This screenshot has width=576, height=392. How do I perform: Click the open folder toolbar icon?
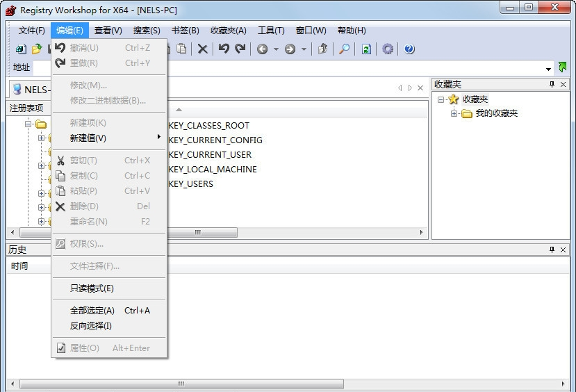37,49
